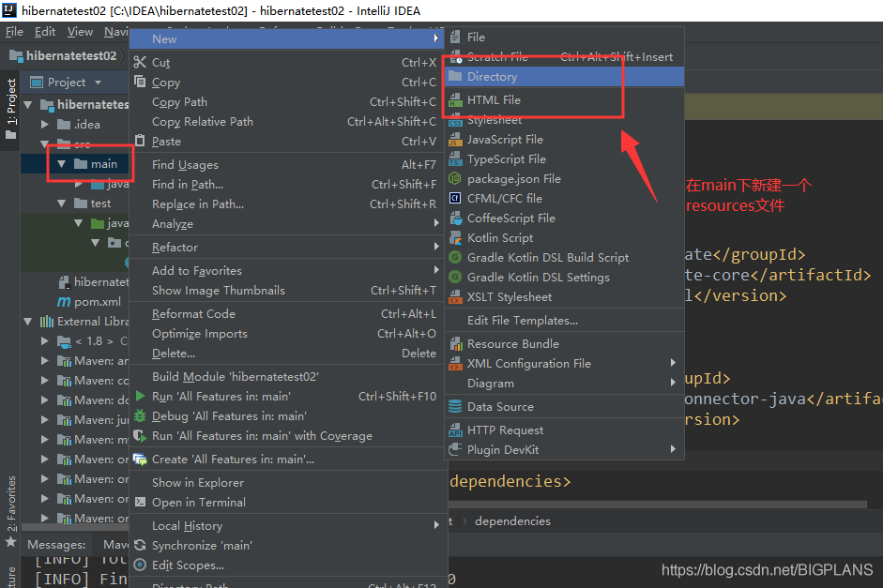The width and height of the screenshot is (883, 588).
Task: Click the Copy icon in context menu
Action: point(140,82)
